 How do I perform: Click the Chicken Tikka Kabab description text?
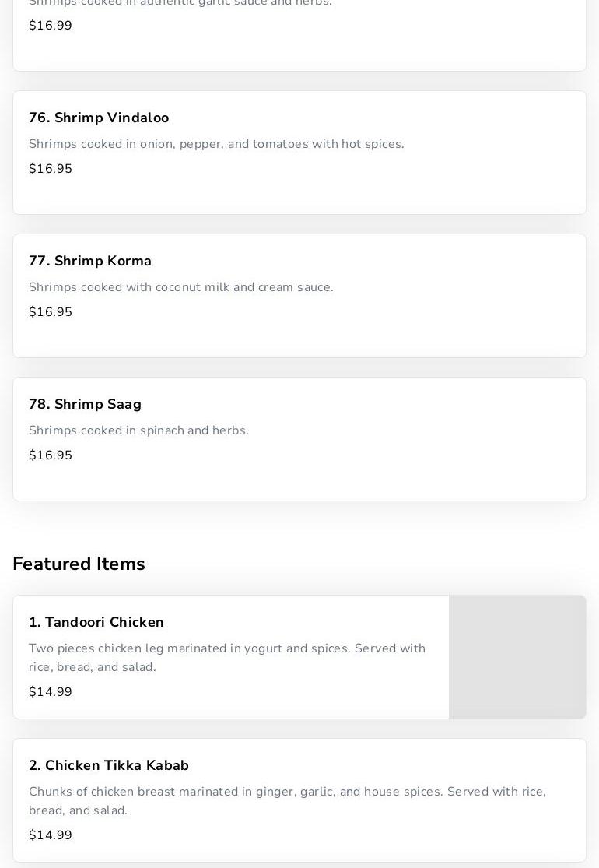click(x=287, y=800)
